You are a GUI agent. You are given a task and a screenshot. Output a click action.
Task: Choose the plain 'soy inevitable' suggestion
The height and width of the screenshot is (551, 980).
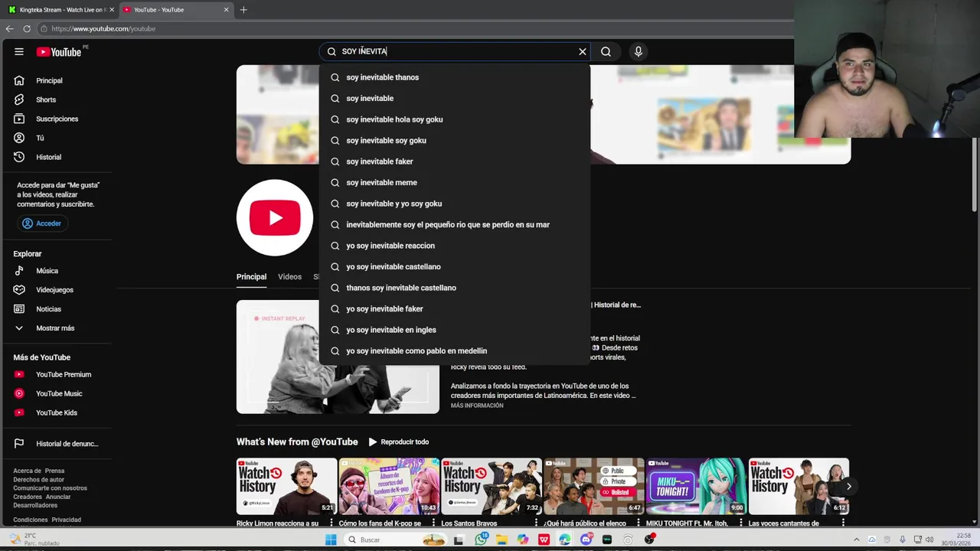(x=455, y=98)
